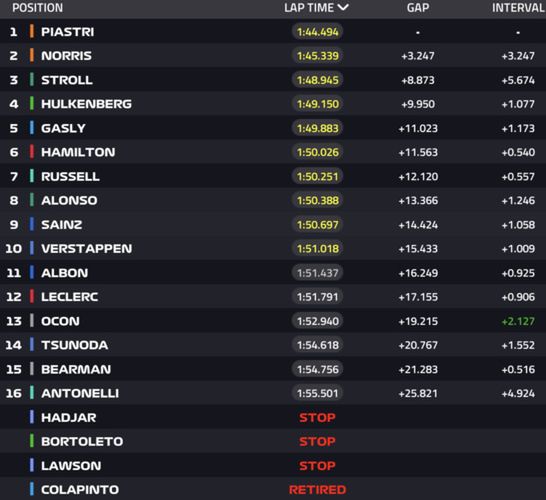Click Lawson's STOP status label
Viewport: 546px width, 500px height.
coord(317,466)
